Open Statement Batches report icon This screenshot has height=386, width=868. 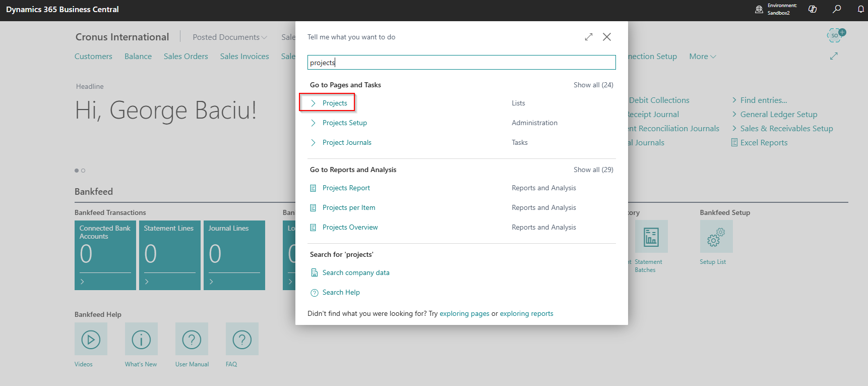(x=651, y=236)
